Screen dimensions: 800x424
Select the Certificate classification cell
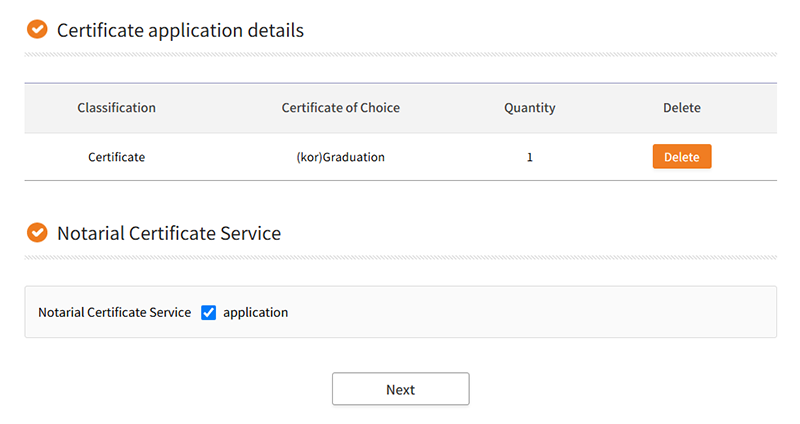click(116, 157)
